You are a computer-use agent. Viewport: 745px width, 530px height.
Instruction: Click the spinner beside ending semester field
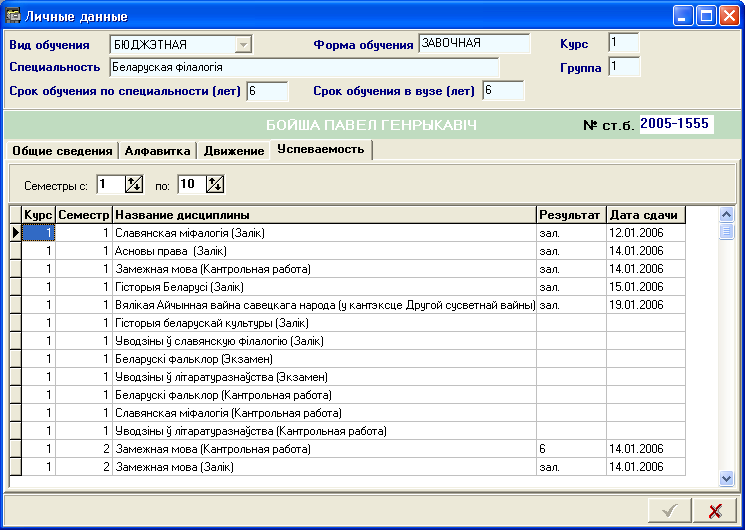pyautogui.click(x=214, y=184)
